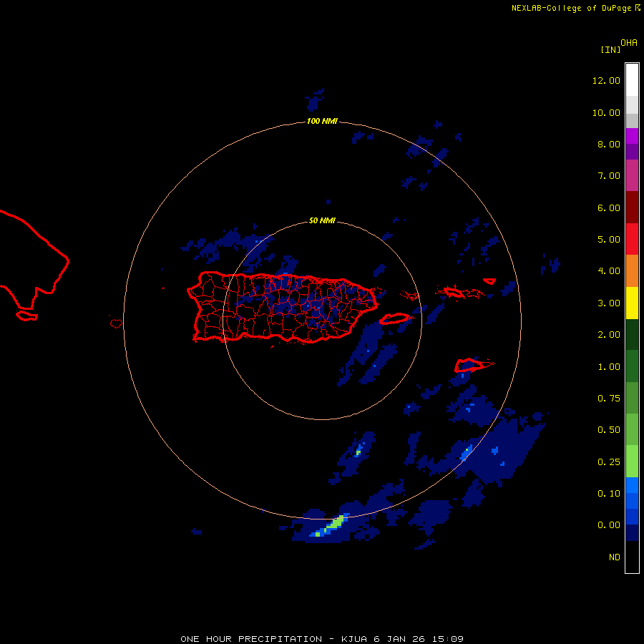Screen dimensions: 644x644
Task: Click the St. Croix island outline
Action: (474, 365)
